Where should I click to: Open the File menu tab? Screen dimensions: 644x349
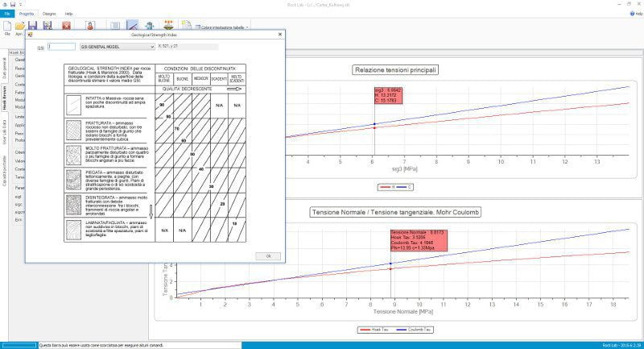tap(7, 14)
